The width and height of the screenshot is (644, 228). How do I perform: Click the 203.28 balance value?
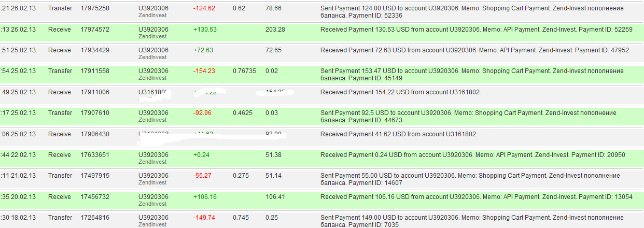click(x=275, y=30)
